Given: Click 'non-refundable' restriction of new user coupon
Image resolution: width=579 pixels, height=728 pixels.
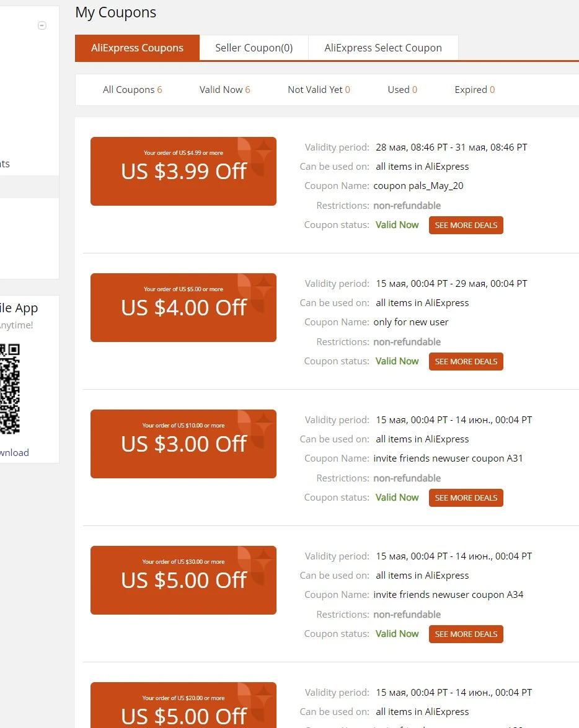Looking at the screenshot, I should coord(407,342).
